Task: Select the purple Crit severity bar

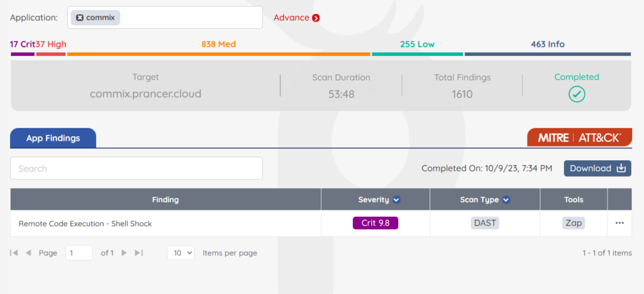Action: (23, 54)
